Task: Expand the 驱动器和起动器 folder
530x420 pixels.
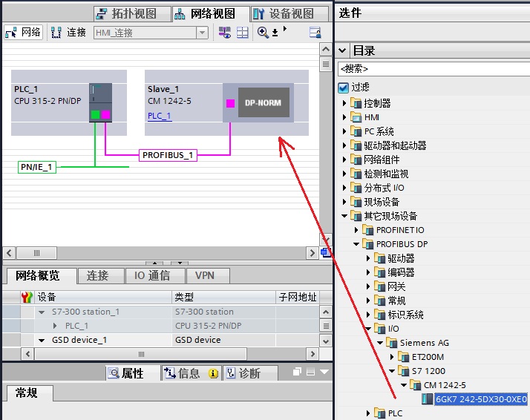Action: click(344, 145)
